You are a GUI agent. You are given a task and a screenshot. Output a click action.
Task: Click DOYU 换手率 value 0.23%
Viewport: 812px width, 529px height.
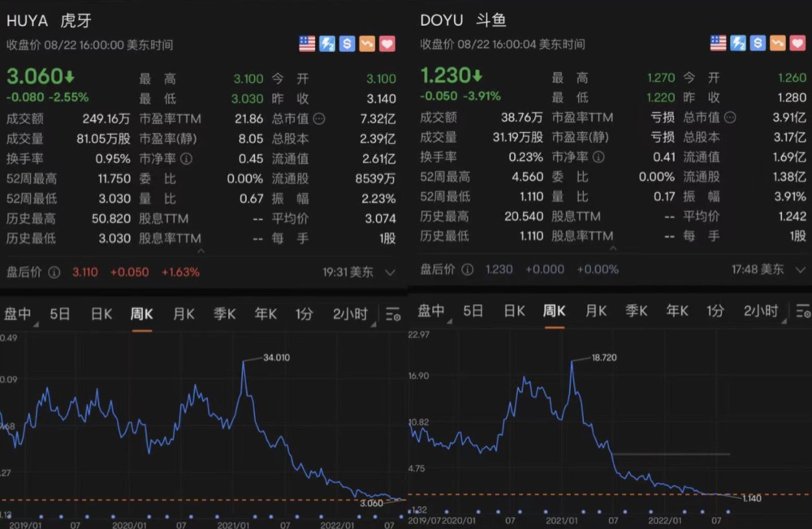(x=525, y=157)
